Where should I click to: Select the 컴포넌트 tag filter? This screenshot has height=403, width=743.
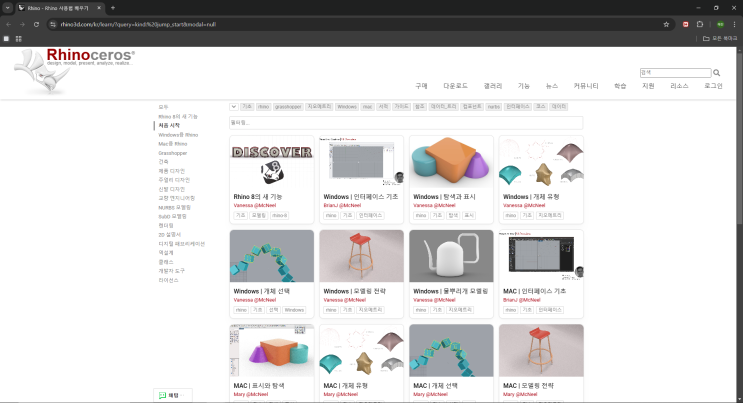point(472,107)
